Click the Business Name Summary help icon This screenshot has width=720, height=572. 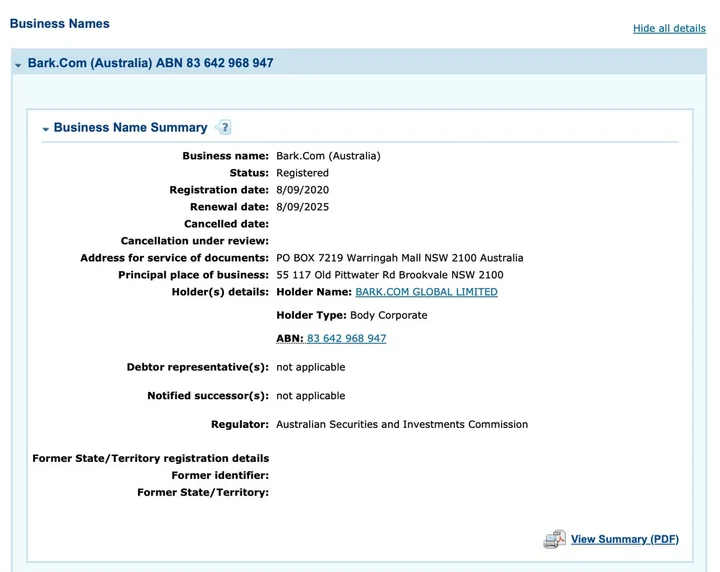coord(224,127)
